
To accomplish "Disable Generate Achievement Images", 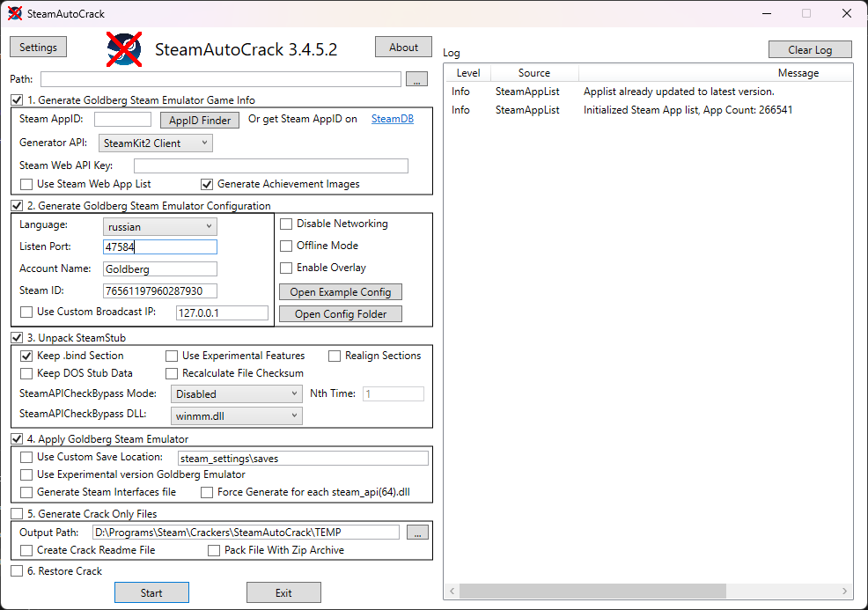I will (208, 184).
